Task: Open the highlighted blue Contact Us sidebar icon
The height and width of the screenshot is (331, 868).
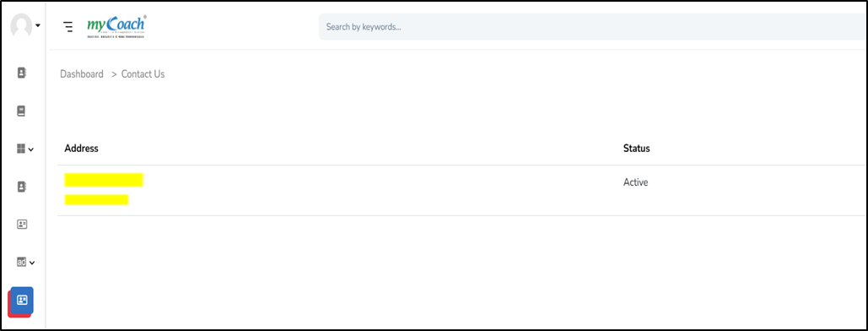Action: coord(22,301)
